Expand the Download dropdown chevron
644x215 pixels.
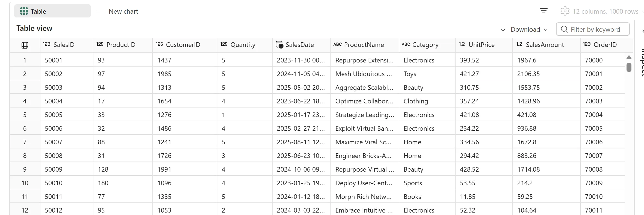click(x=546, y=29)
